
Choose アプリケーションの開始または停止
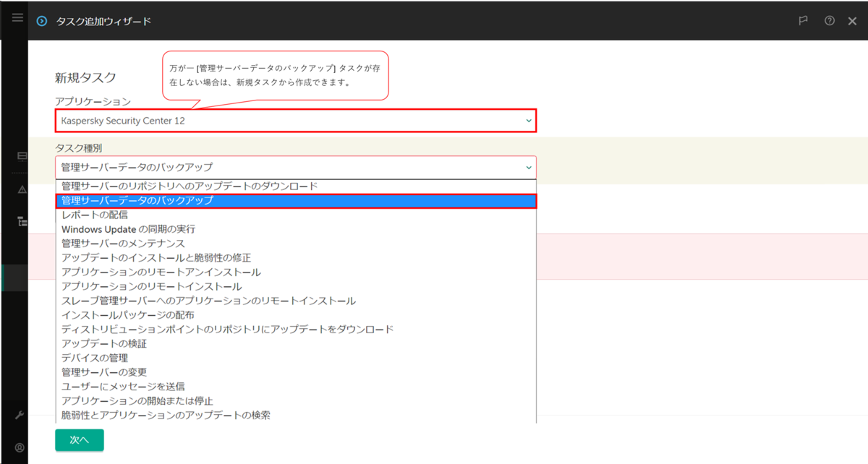(x=296, y=401)
